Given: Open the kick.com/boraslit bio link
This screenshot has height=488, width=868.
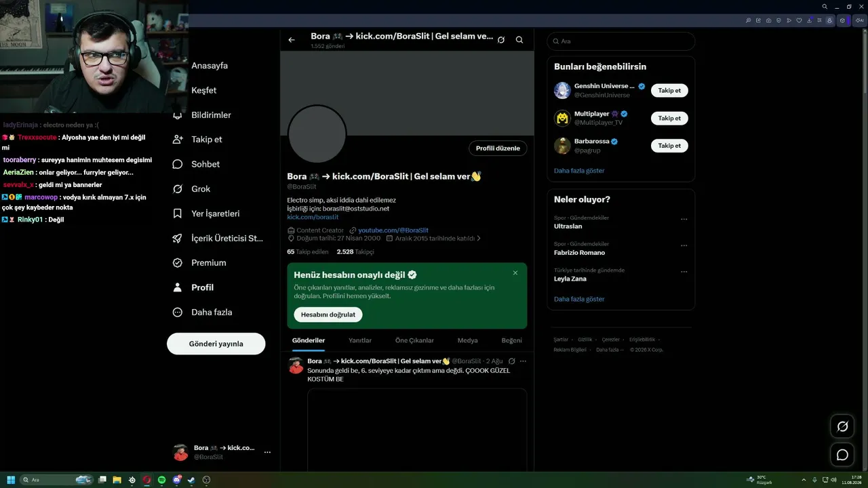Looking at the screenshot, I should [x=313, y=217].
